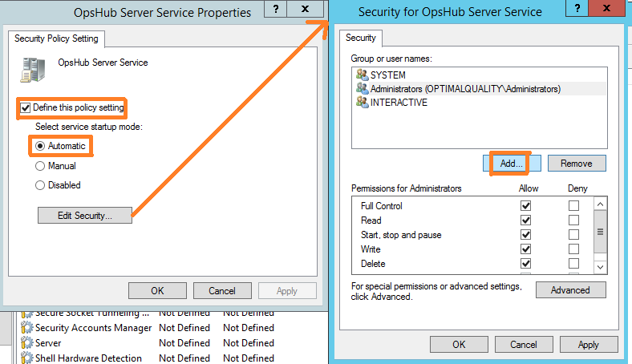Check Deny for Read permission
This screenshot has width=632, height=364.
click(x=573, y=220)
